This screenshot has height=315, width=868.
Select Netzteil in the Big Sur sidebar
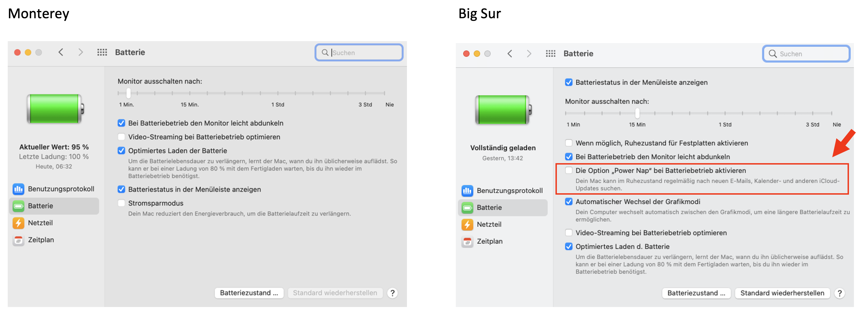(x=489, y=224)
